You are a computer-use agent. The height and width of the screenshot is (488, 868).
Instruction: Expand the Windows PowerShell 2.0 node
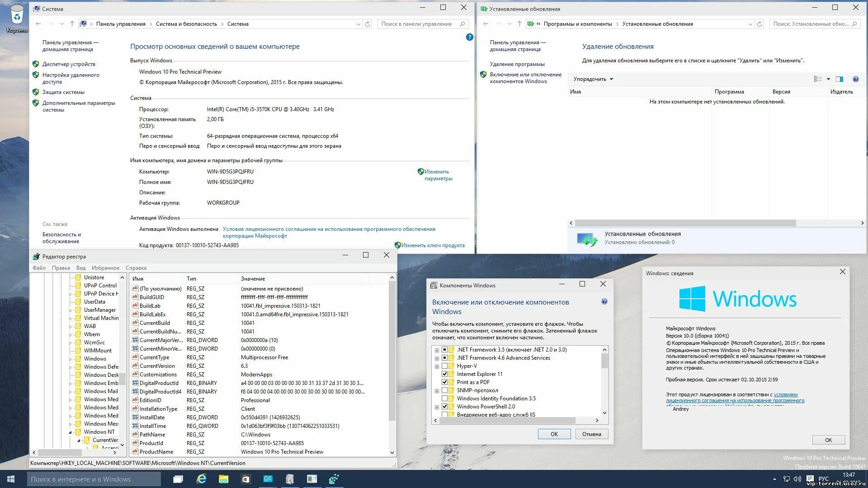(x=437, y=407)
